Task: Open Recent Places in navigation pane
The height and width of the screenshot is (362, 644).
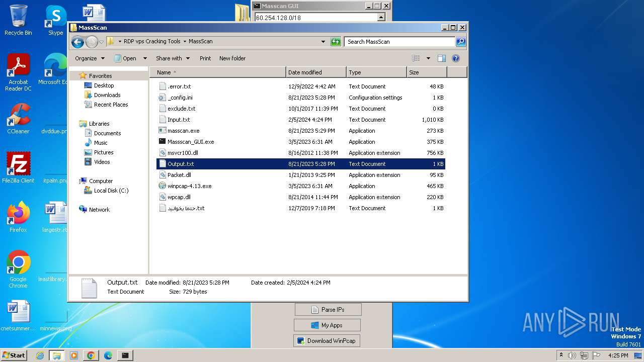Action: point(111,105)
